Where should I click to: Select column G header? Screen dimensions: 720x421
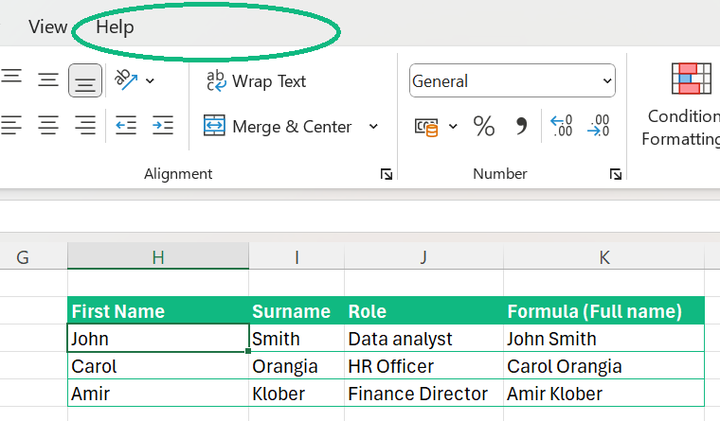pyautogui.click(x=34, y=257)
